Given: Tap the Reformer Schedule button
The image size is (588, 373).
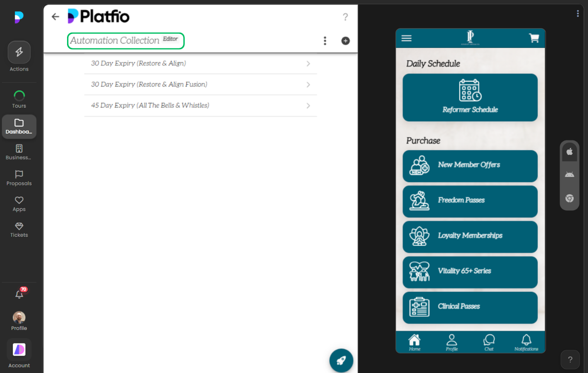Looking at the screenshot, I should (470, 98).
